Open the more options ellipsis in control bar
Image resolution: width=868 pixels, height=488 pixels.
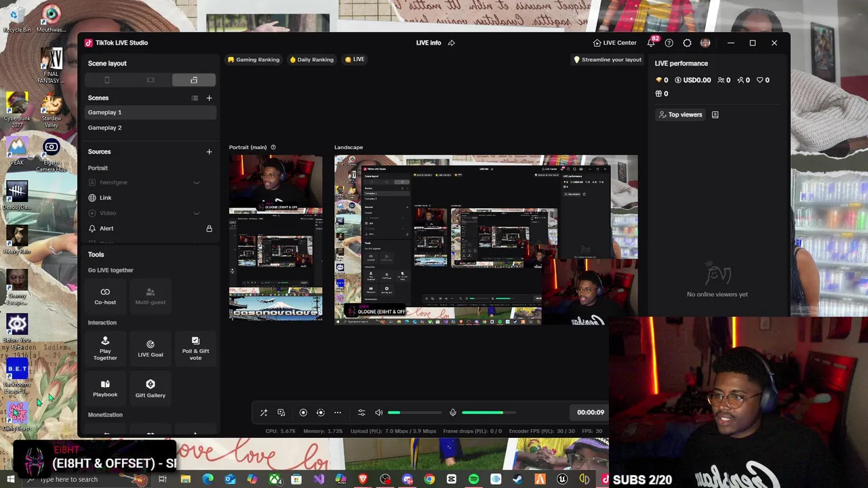[x=338, y=413]
